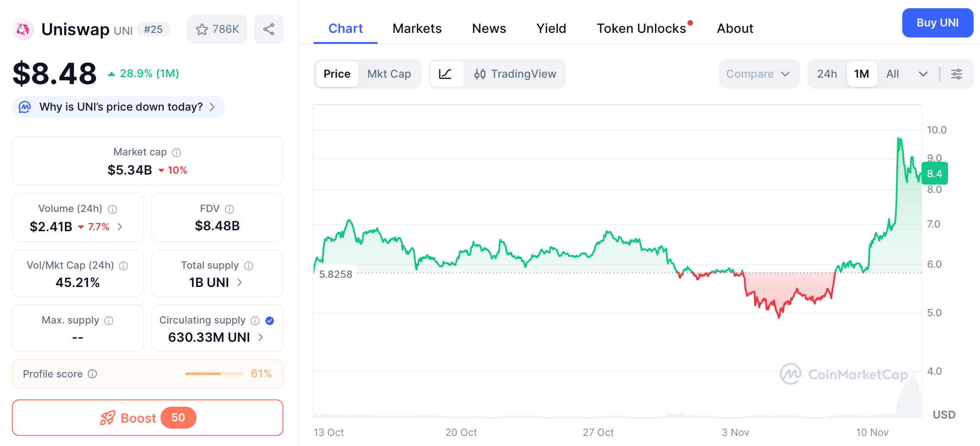Click the verified badge on Circulating supply
Image resolution: width=980 pixels, height=446 pixels.
[x=270, y=320]
